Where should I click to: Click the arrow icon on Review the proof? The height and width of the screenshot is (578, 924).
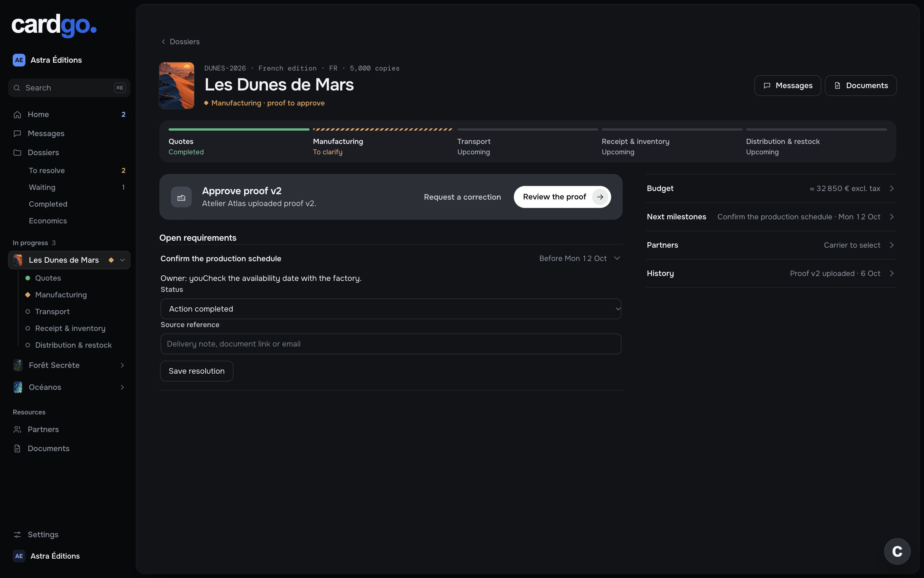pos(600,197)
